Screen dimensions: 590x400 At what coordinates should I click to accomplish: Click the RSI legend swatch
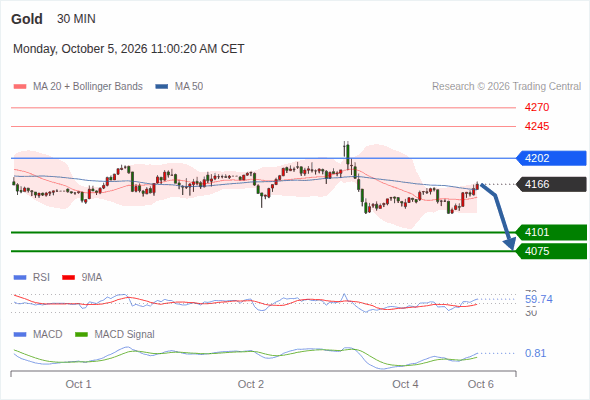pos(20,278)
